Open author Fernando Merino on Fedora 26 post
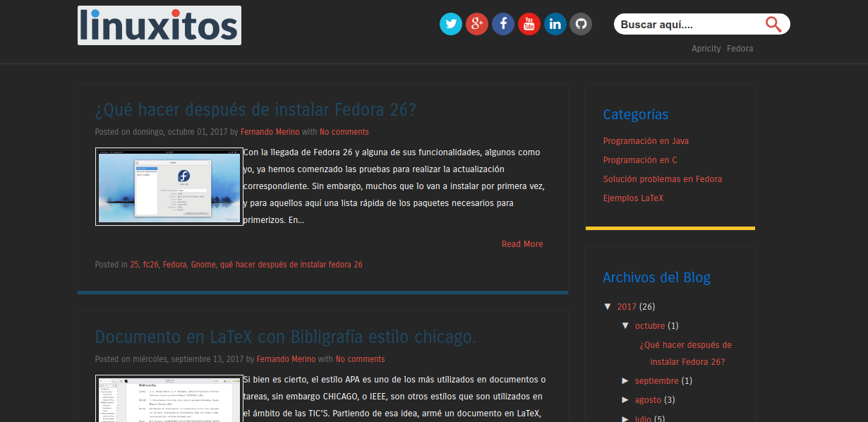The width and height of the screenshot is (868, 422). click(x=270, y=132)
